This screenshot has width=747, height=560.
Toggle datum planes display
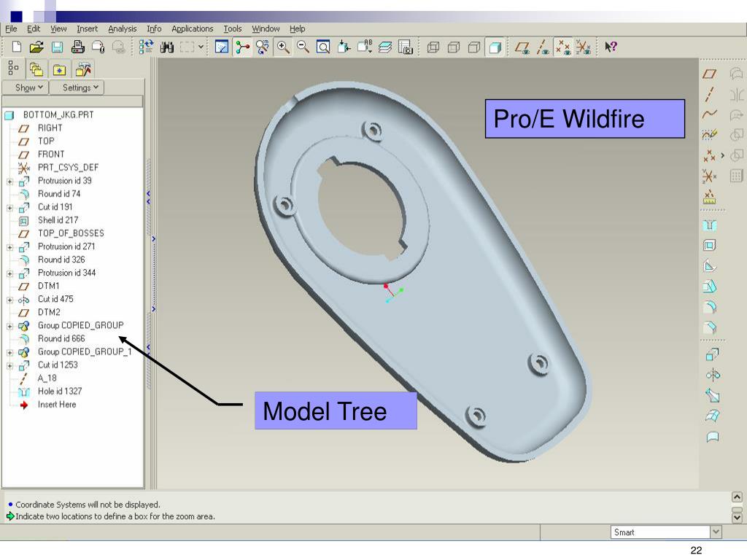[x=522, y=47]
